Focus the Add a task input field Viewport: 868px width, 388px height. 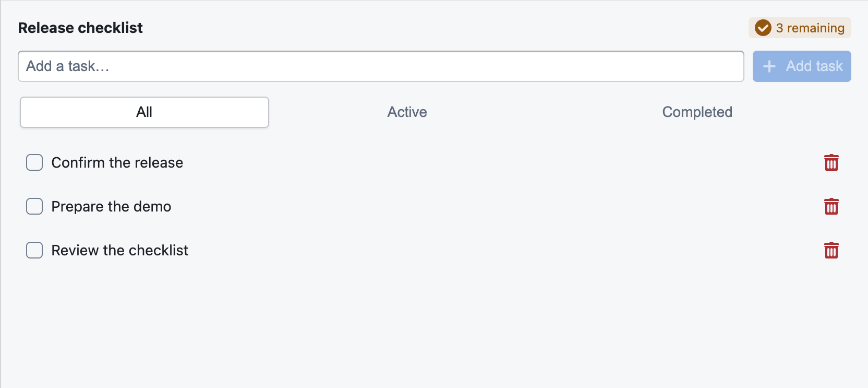pyautogui.click(x=381, y=66)
